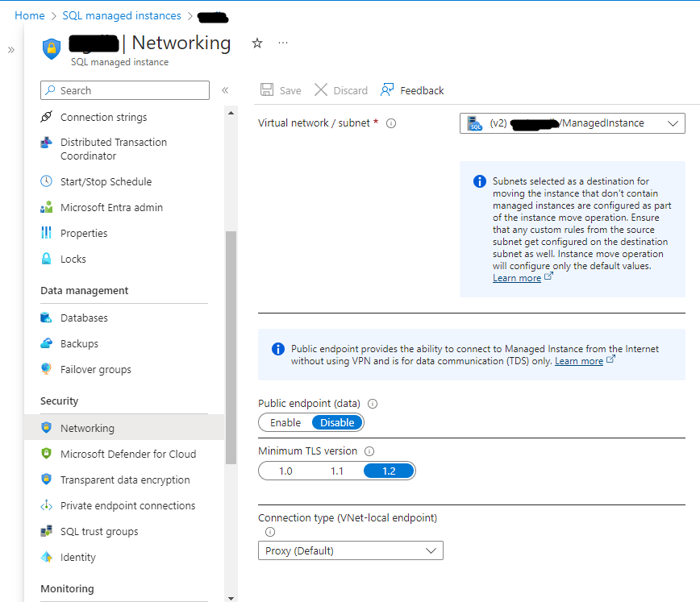
Task: Collapse the sidebar menu with double chevron
Action: 226,90
